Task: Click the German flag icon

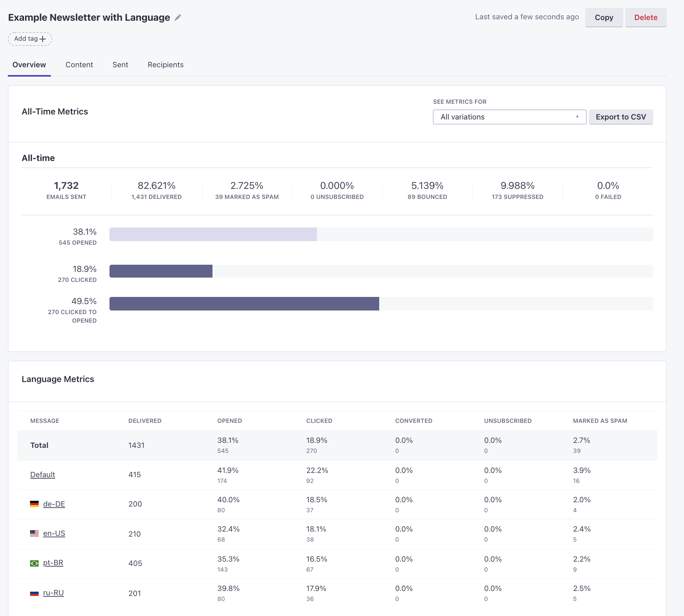Action: [34, 504]
